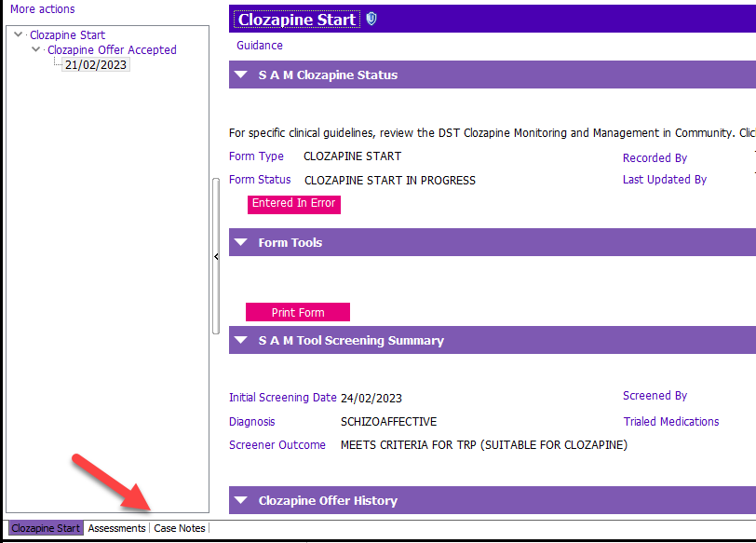This screenshot has width=756, height=543.
Task: Click the shield icon beside Clozapine Start title
Action: coord(371,19)
